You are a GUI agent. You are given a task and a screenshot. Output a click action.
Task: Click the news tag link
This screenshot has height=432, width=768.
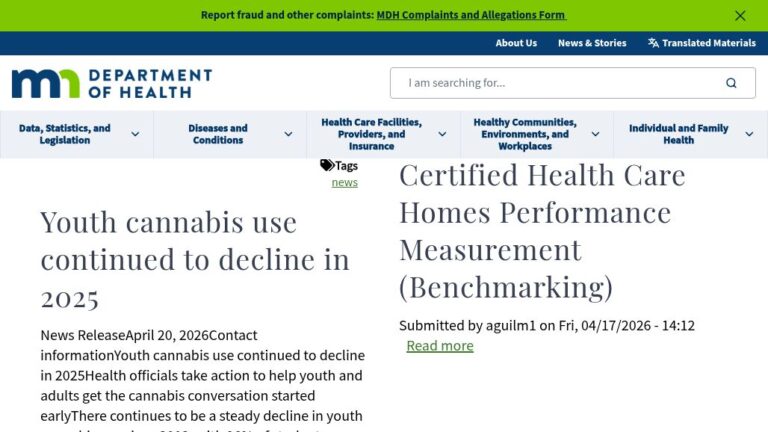coord(344,182)
